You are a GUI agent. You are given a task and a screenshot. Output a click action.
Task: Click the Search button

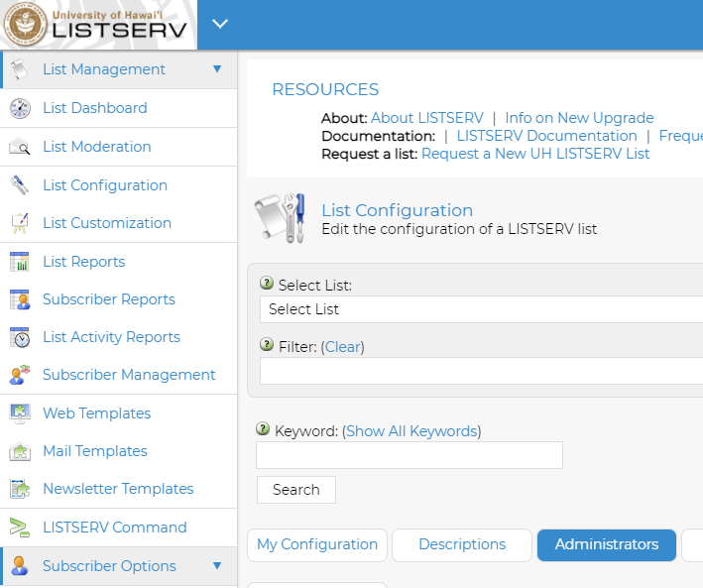296,490
